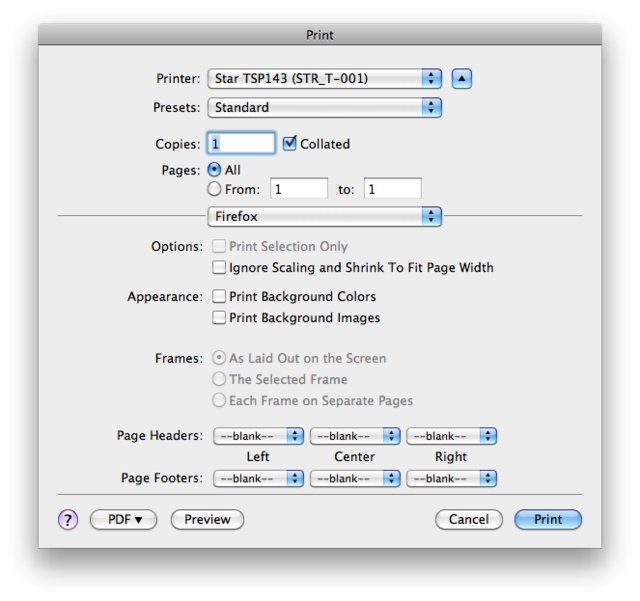Image resolution: width=640 pixels, height=601 pixels.
Task: Click the purple help question mark icon
Action: 70,519
